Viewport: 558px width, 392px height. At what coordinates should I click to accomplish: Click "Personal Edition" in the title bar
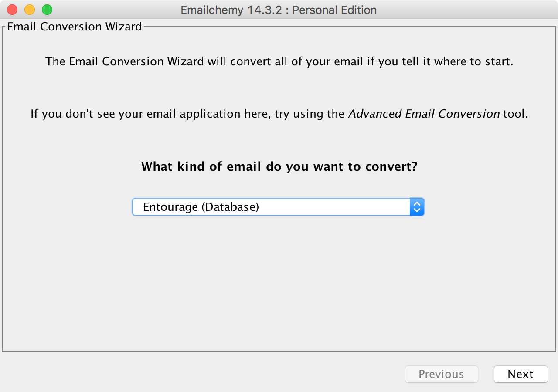334,10
